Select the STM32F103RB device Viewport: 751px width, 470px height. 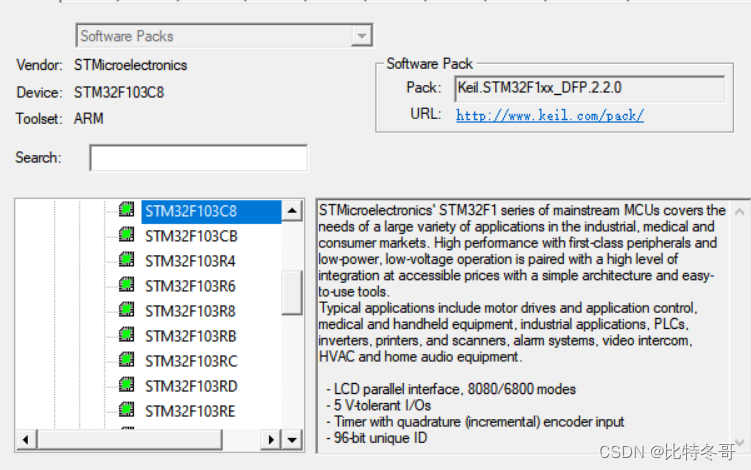pos(191,336)
